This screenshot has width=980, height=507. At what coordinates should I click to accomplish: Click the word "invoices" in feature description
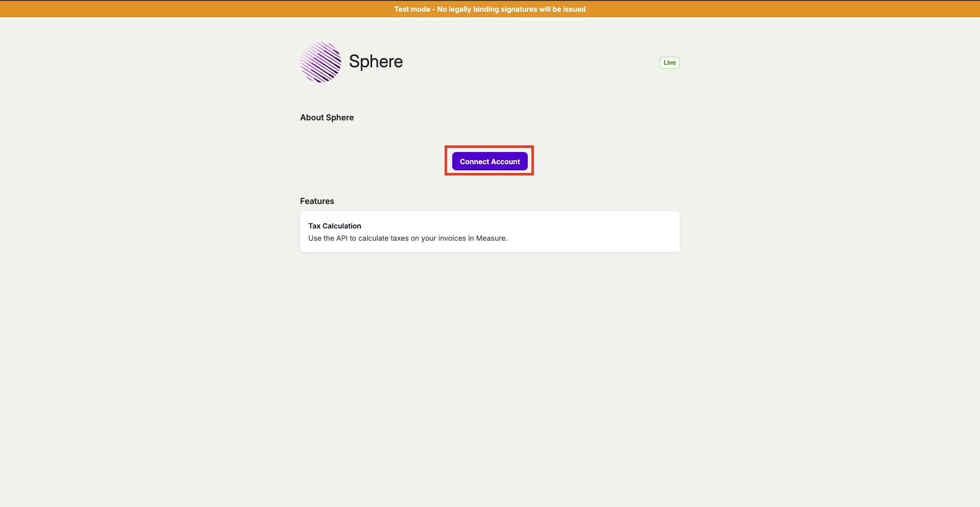click(x=452, y=238)
